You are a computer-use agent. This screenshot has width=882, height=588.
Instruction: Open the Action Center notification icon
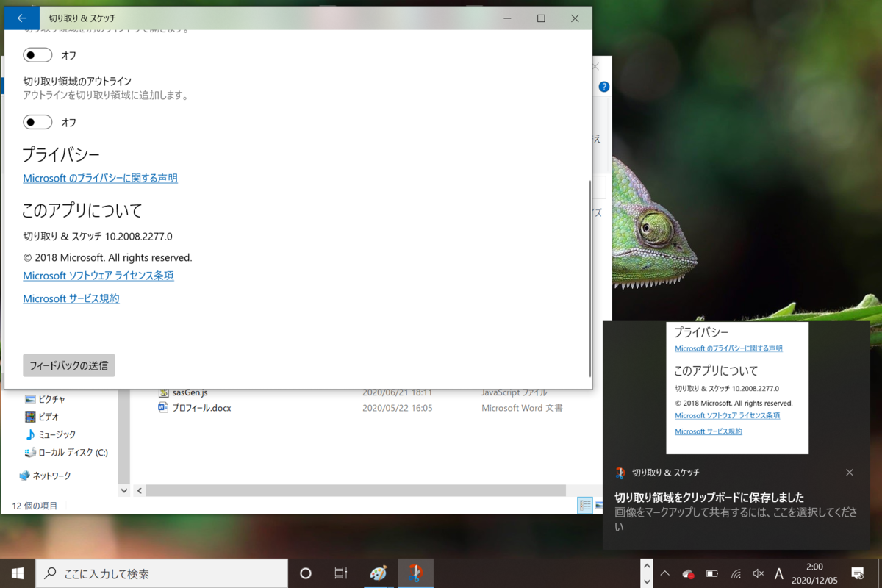pos(857,573)
